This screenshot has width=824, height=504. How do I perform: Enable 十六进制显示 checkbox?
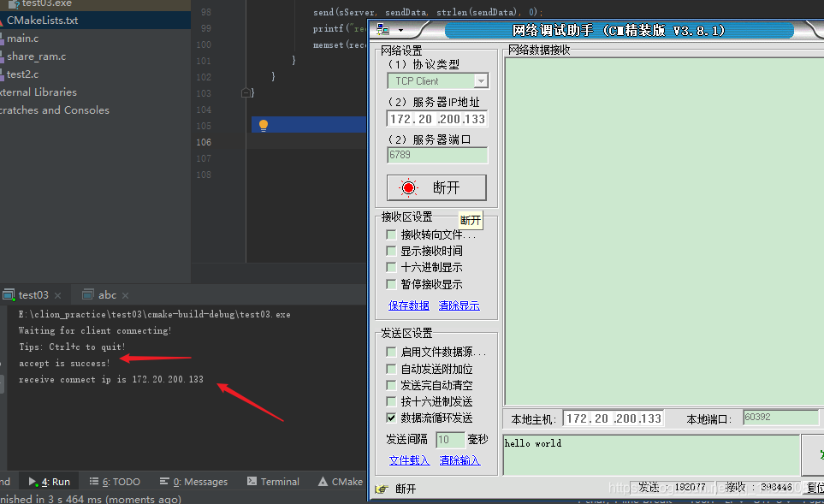391,267
